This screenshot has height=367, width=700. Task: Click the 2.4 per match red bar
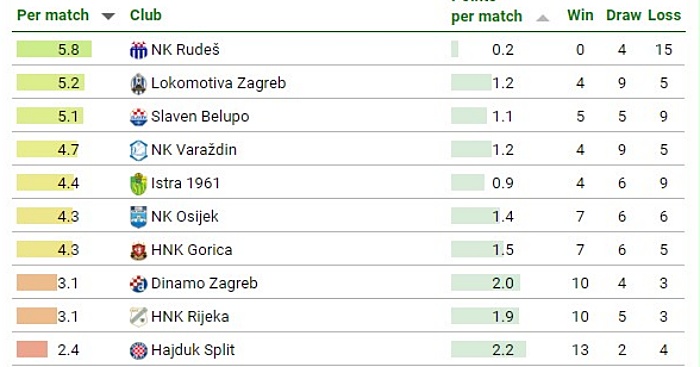[x=32, y=350]
